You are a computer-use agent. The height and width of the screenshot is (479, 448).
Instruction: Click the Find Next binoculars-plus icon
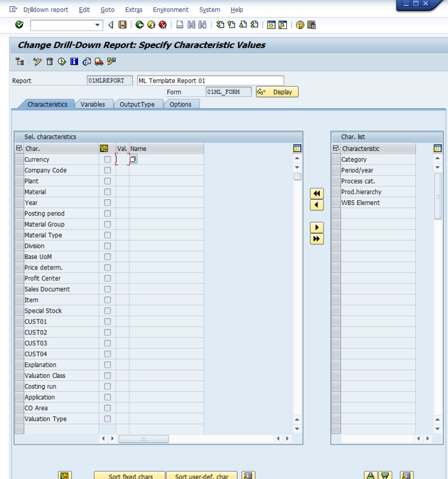(202, 25)
